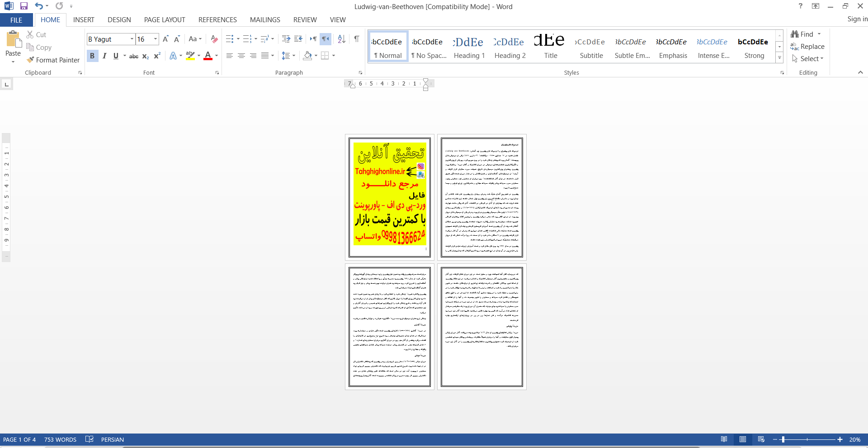Increase font size with Grow Font
This screenshot has width=868, height=448.
click(x=165, y=39)
